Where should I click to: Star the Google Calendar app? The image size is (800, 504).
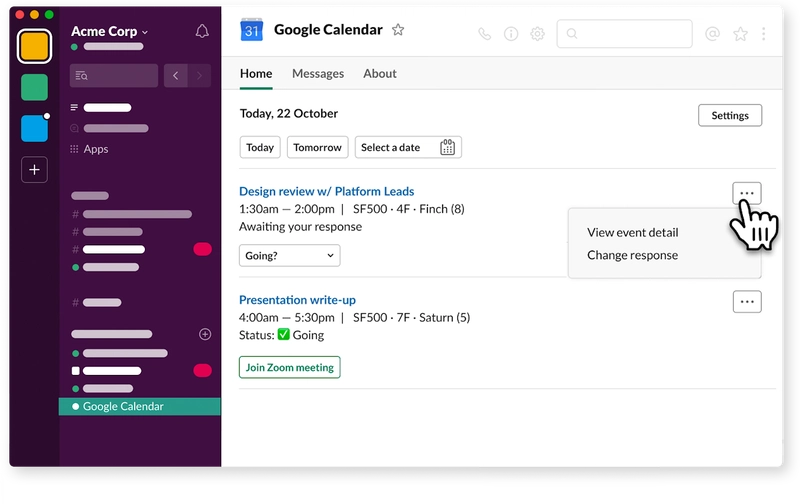coord(398,30)
